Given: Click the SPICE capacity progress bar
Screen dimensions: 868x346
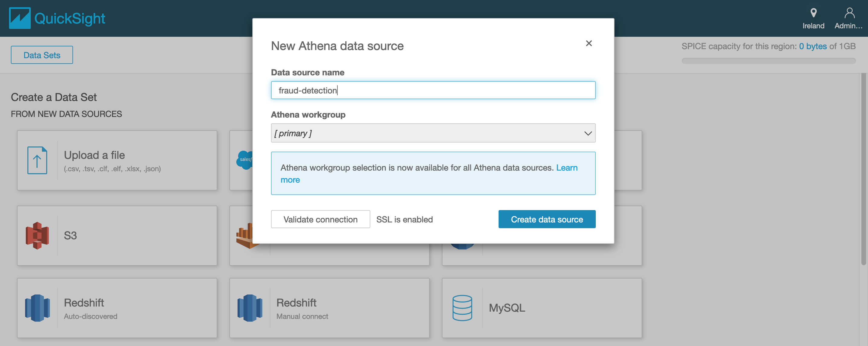Looking at the screenshot, I should click(768, 61).
